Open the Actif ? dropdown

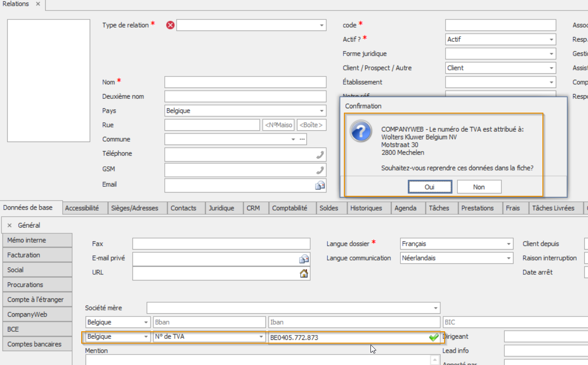coord(551,39)
